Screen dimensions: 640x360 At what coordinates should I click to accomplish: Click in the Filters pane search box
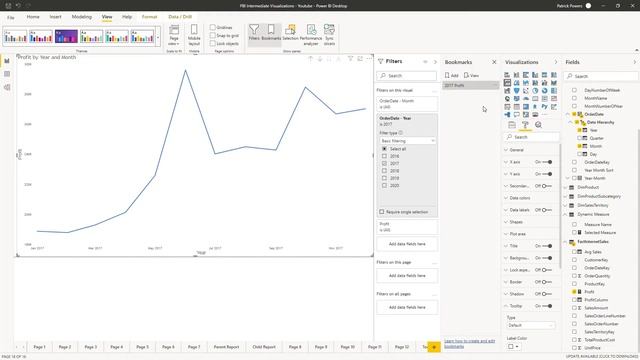coord(407,76)
